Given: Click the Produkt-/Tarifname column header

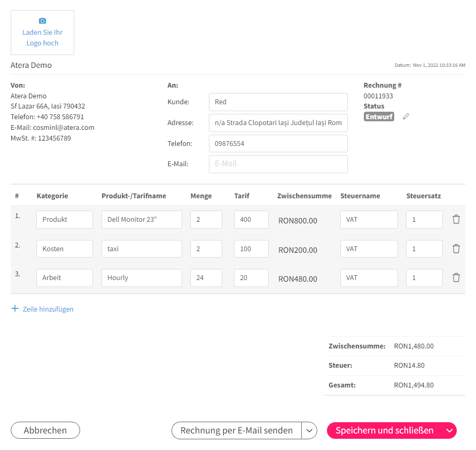Looking at the screenshot, I should [134, 196].
